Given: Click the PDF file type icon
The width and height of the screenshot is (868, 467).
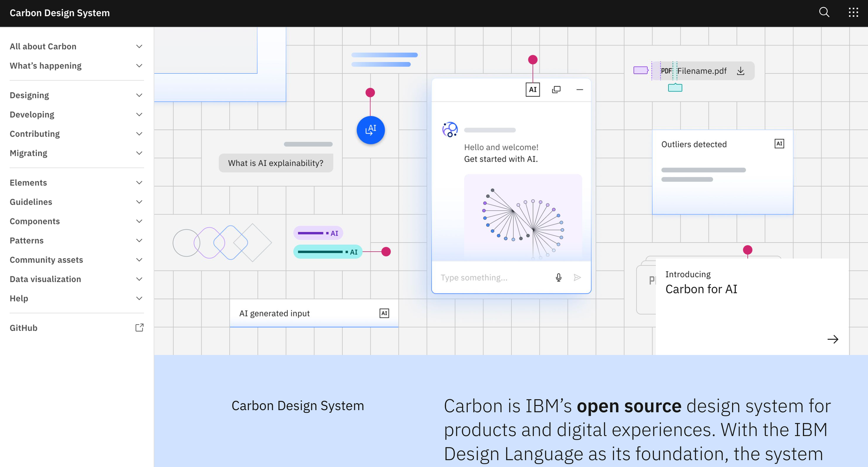Looking at the screenshot, I should (666, 71).
